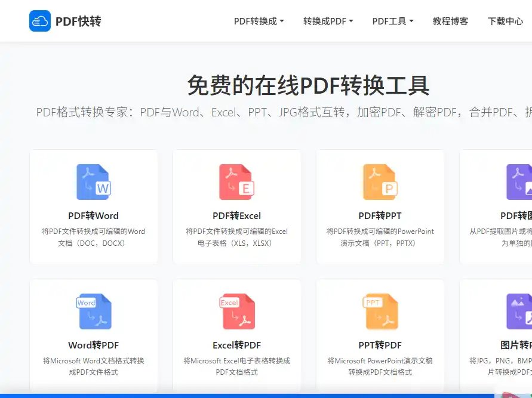Screen dimensions: 532x398
Task: Open the PDF转Word file icon
Action: (x=94, y=182)
